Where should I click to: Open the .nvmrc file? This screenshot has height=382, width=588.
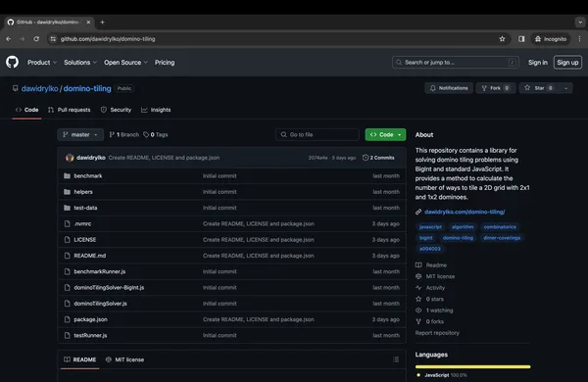click(82, 223)
